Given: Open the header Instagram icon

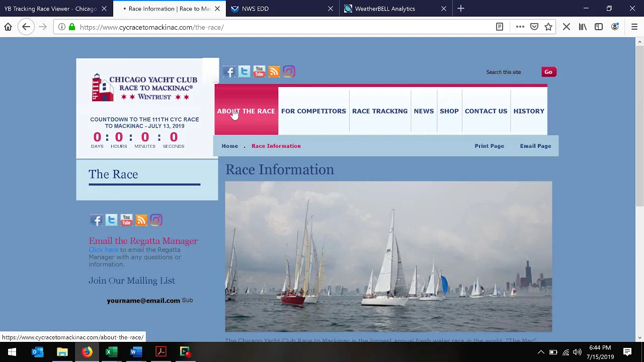Looking at the screenshot, I should coord(289,72).
